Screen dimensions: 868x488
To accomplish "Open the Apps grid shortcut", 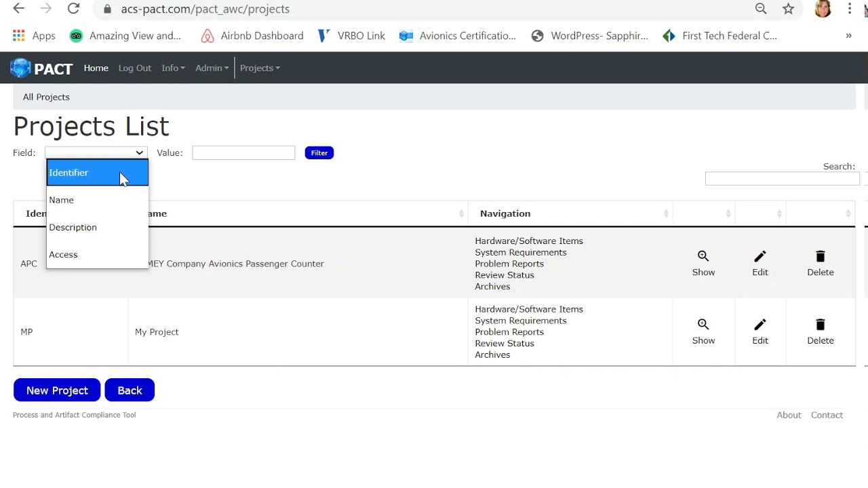I will 34,36.
